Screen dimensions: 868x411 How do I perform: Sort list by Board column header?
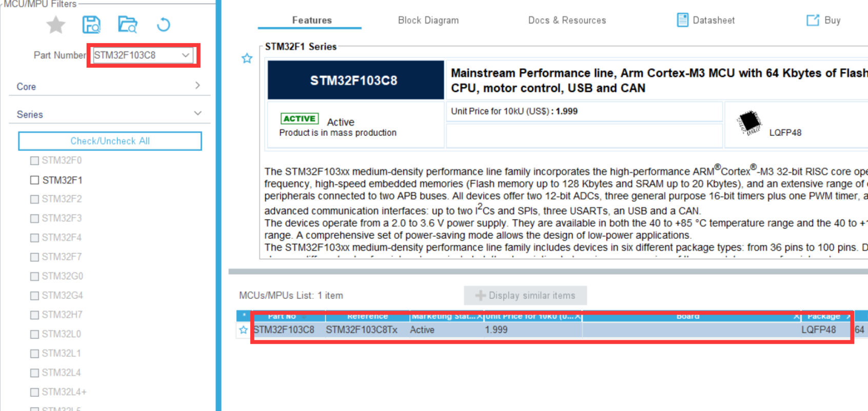point(691,316)
